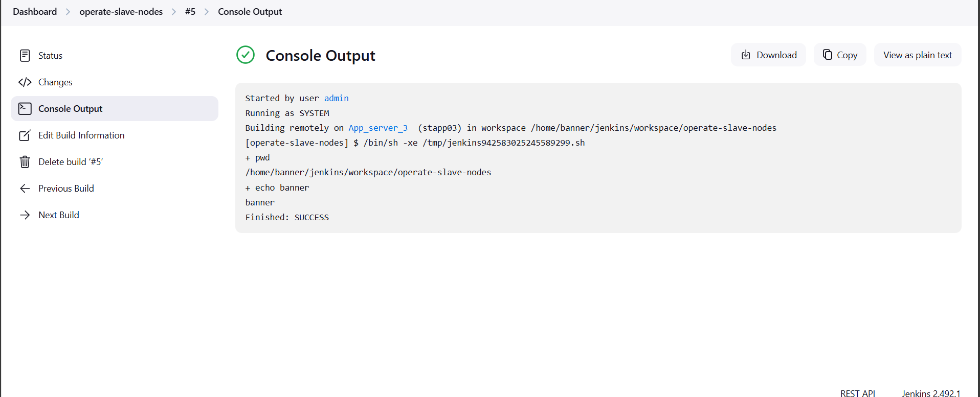
Task: Click the Next Build right arrow icon
Action: click(x=25, y=215)
